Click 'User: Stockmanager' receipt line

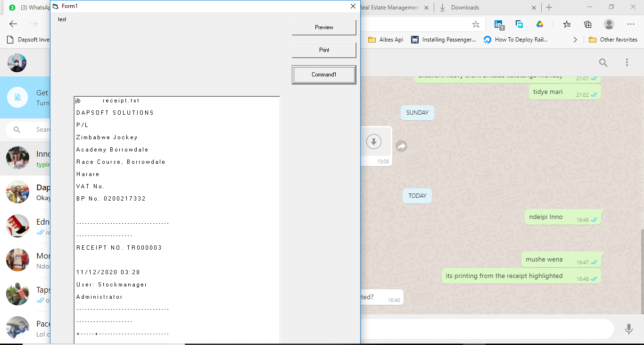click(x=112, y=285)
